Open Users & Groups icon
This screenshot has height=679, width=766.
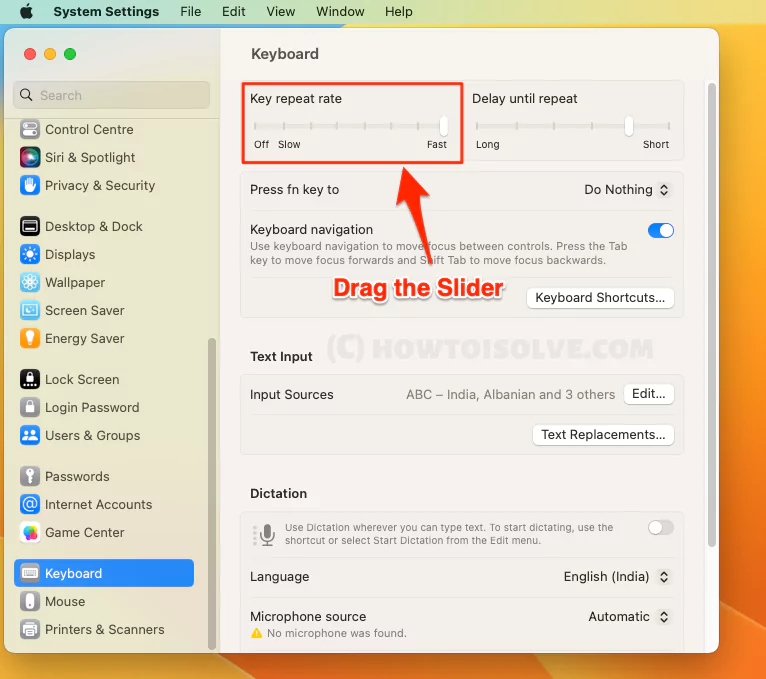(x=30, y=435)
